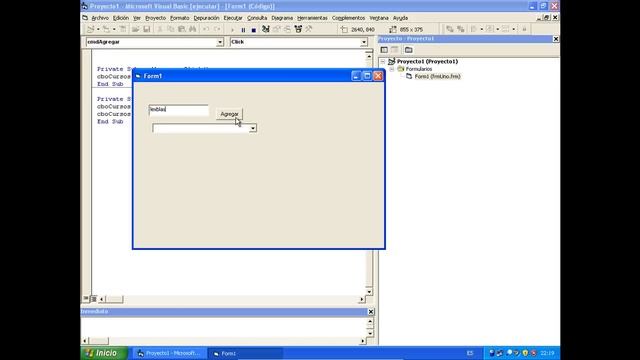The width and height of the screenshot is (640, 360).
Task: Click View Object icon in Project panel
Action: (x=395, y=50)
